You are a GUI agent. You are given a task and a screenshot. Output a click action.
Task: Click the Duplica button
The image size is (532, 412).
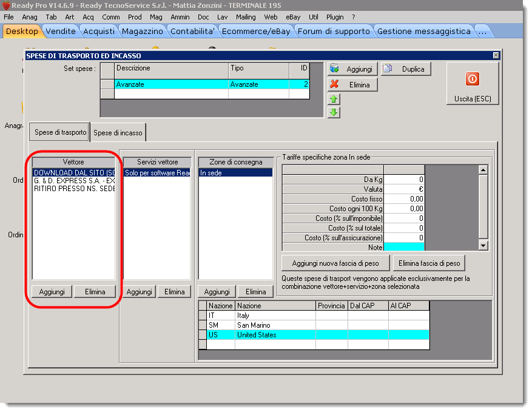click(406, 69)
